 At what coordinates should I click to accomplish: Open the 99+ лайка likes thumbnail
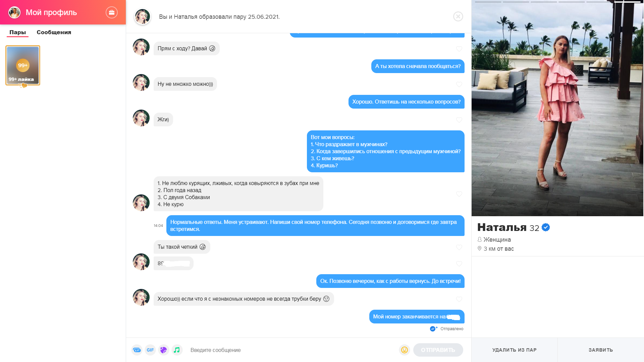pyautogui.click(x=23, y=65)
